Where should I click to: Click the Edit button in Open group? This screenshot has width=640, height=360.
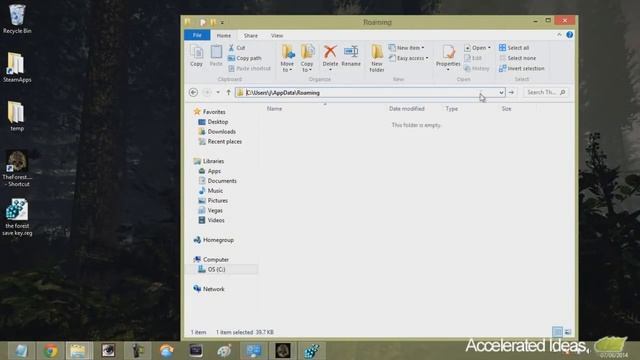[473, 58]
